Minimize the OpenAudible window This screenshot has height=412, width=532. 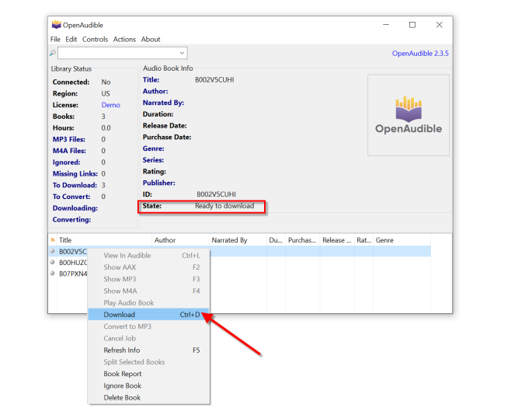(386, 25)
